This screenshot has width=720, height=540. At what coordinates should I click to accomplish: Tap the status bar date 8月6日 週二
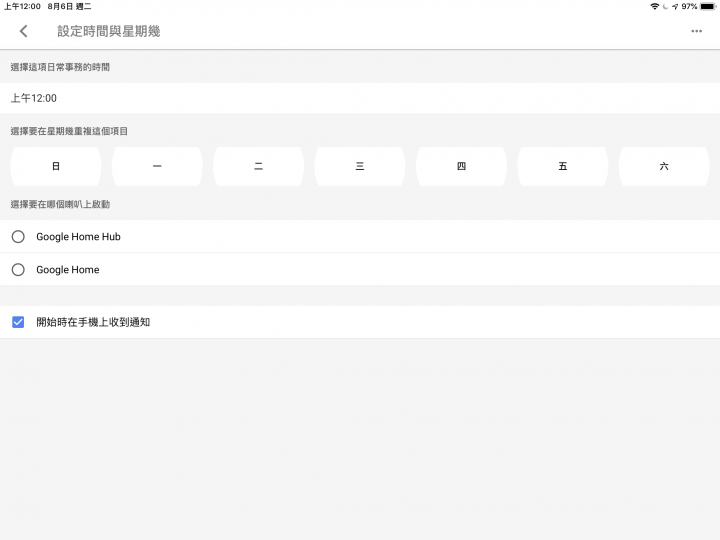(x=69, y=6)
